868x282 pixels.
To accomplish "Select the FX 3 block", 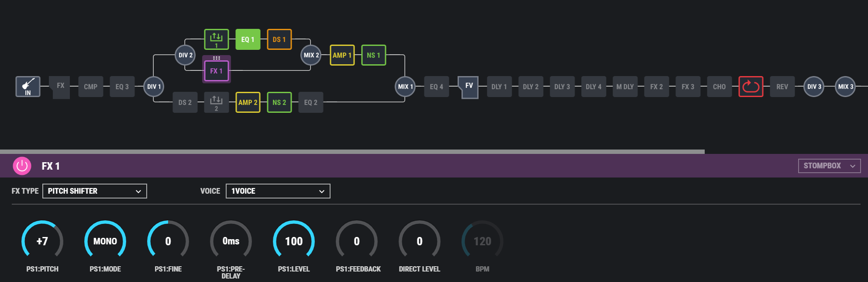I will click(x=688, y=87).
